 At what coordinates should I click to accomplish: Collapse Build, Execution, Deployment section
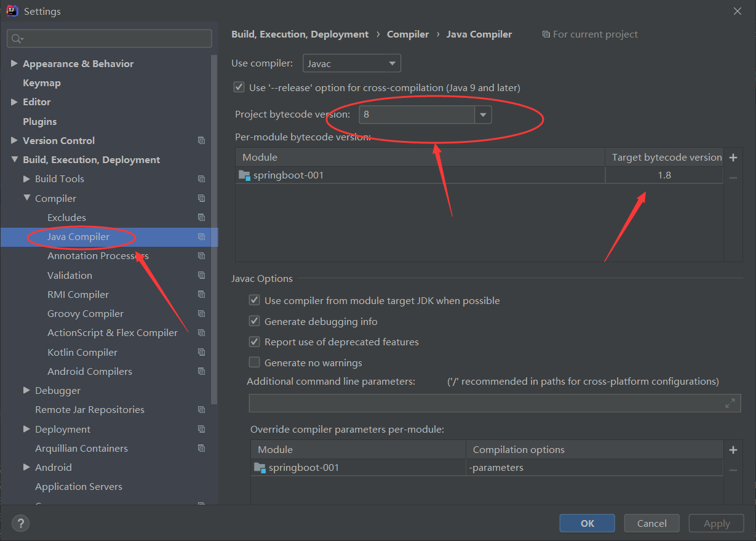click(14, 159)
